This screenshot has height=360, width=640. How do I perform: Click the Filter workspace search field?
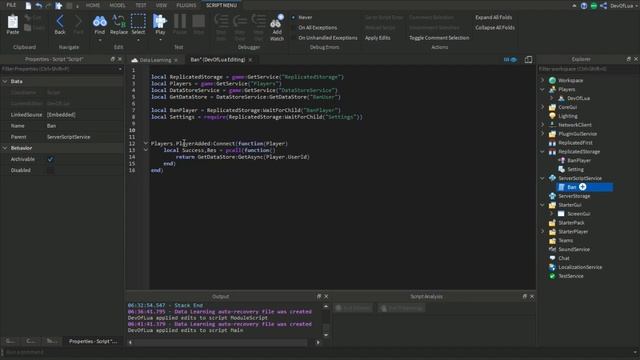(x=588, y=69)
